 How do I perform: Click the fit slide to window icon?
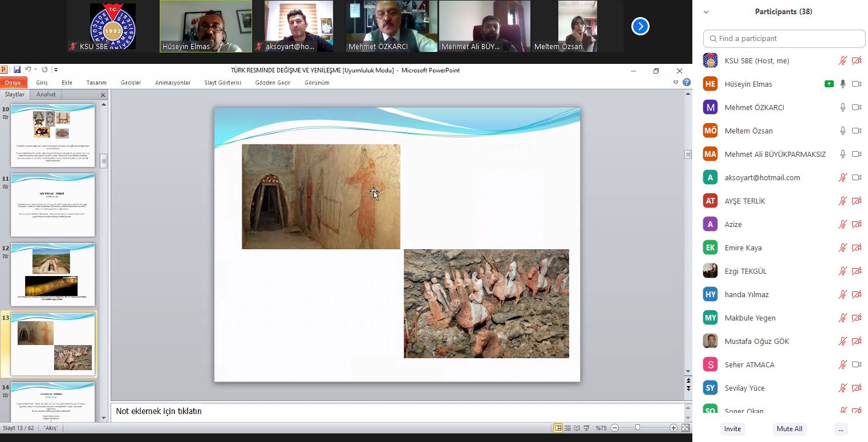pyautogui.click(x=686, y=428)
